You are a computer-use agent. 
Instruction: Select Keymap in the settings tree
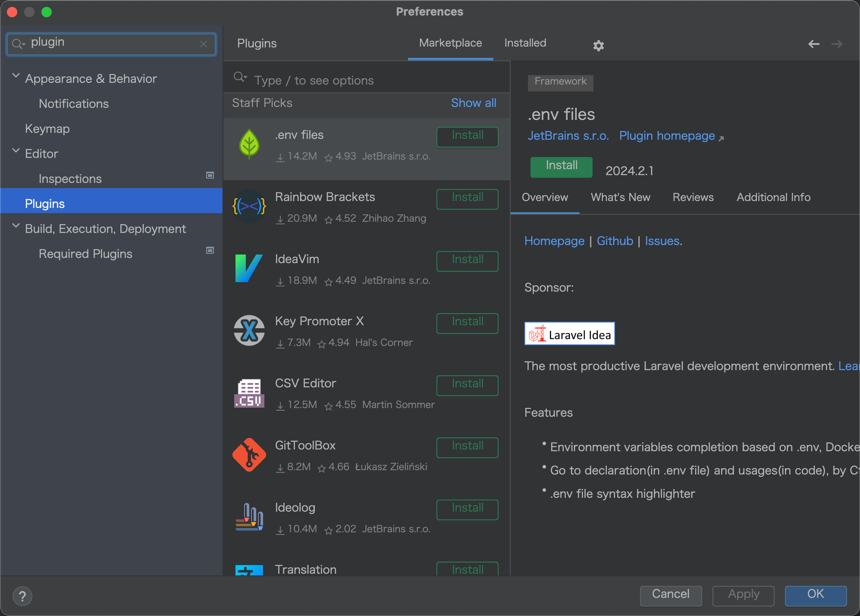47,129
